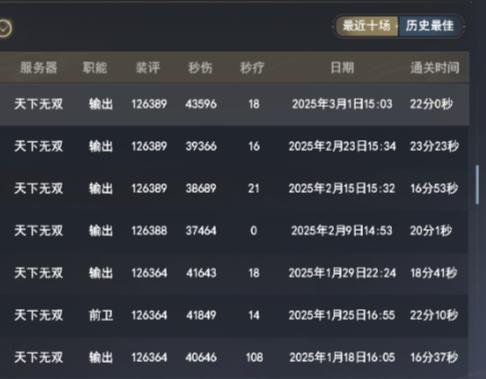
Task: Click the clear time 23分23秒
Action: pyautogui.click(x=434, y=146)
